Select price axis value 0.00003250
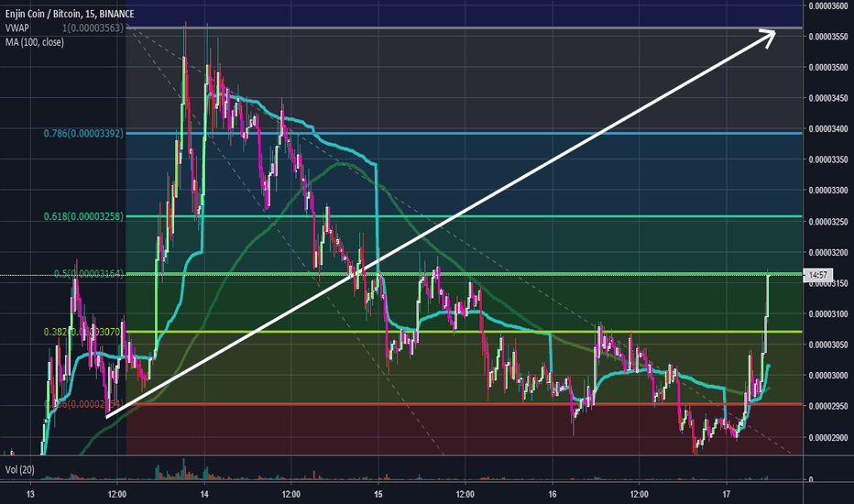The width and height of the screenshot is (854, 504). point(828,222)
